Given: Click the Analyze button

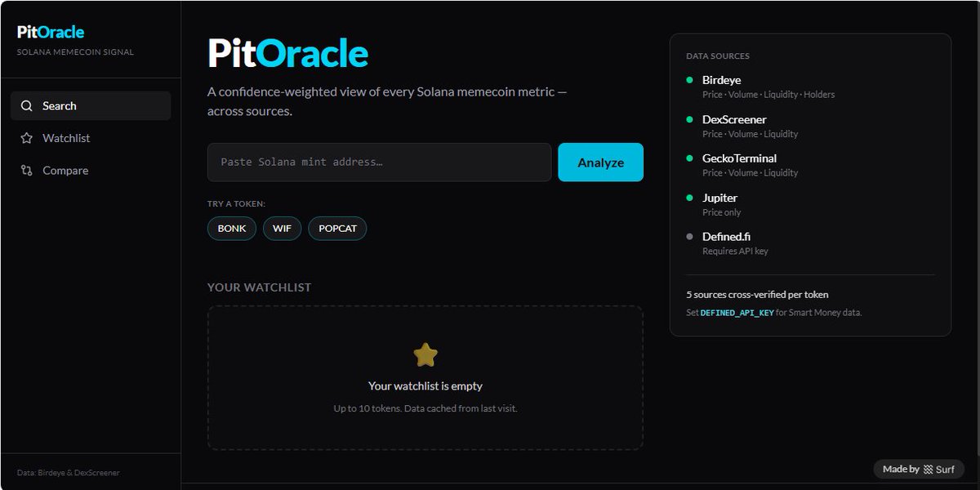Looking at the screenshot, I should pos(600,163).
